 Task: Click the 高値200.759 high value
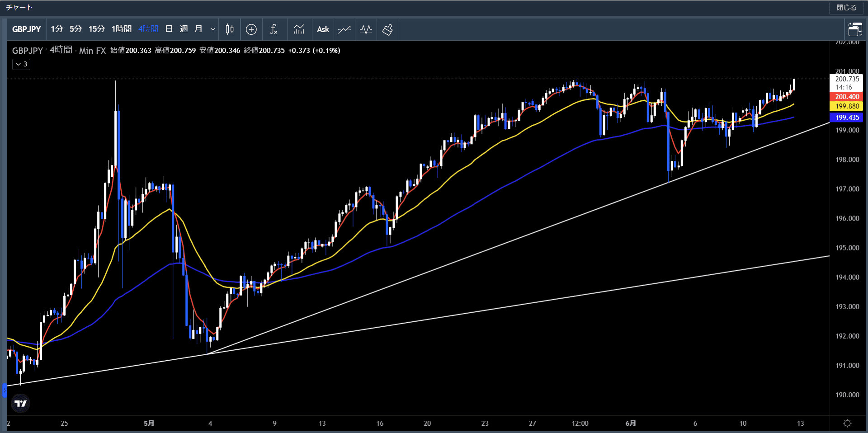click(x=175, y=51)
